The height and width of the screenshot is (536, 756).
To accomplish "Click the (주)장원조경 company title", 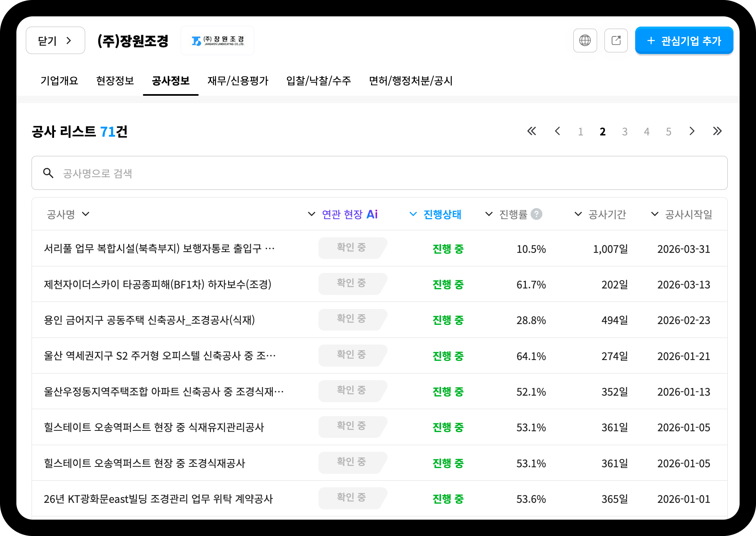I will (x=133, y=41).
